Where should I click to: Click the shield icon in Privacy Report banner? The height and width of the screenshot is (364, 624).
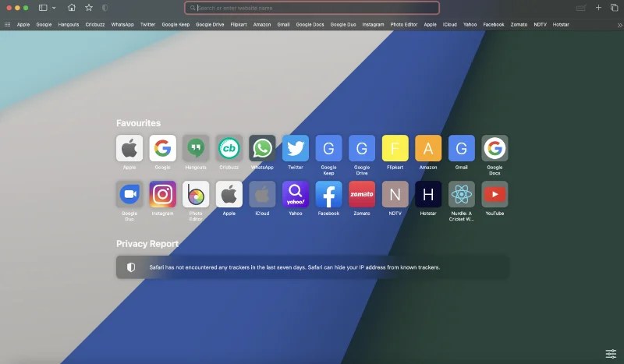click(131, 267)
